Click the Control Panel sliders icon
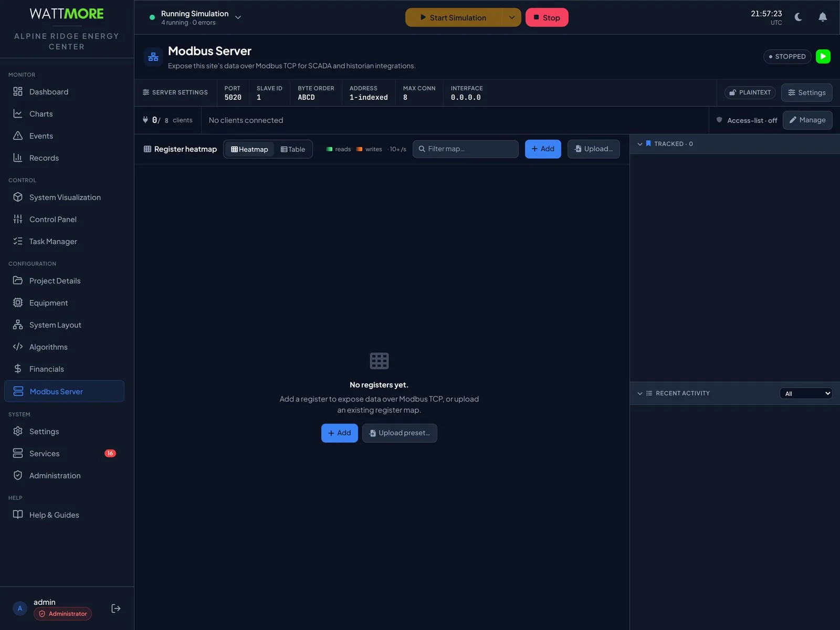 [18, 219]
